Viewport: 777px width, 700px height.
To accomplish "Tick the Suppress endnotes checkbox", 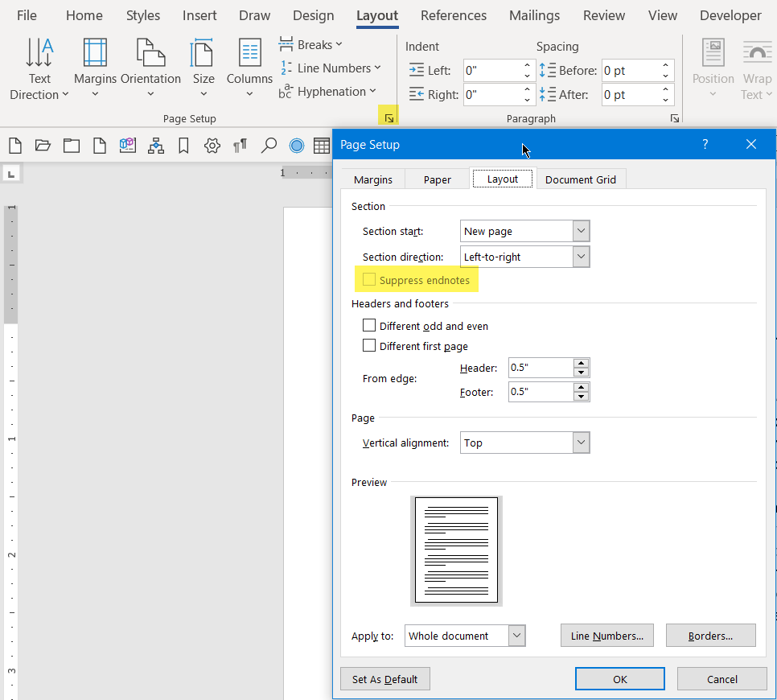I will [369, 280].
